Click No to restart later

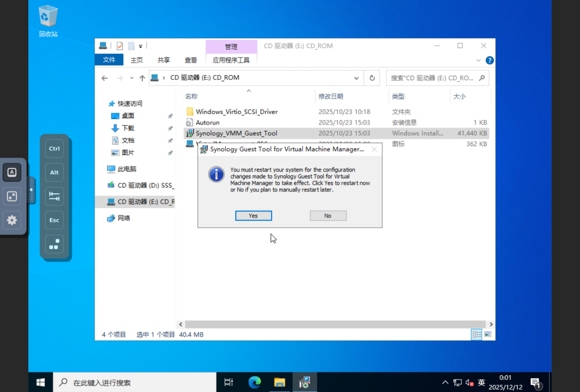(x=328, y=216)
